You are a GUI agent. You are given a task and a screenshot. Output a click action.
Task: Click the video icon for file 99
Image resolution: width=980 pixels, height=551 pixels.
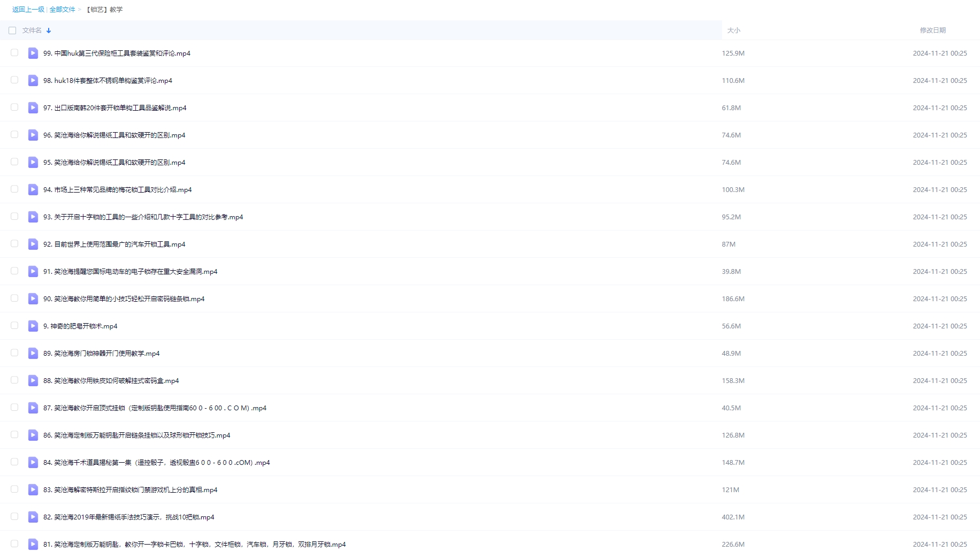33,53
